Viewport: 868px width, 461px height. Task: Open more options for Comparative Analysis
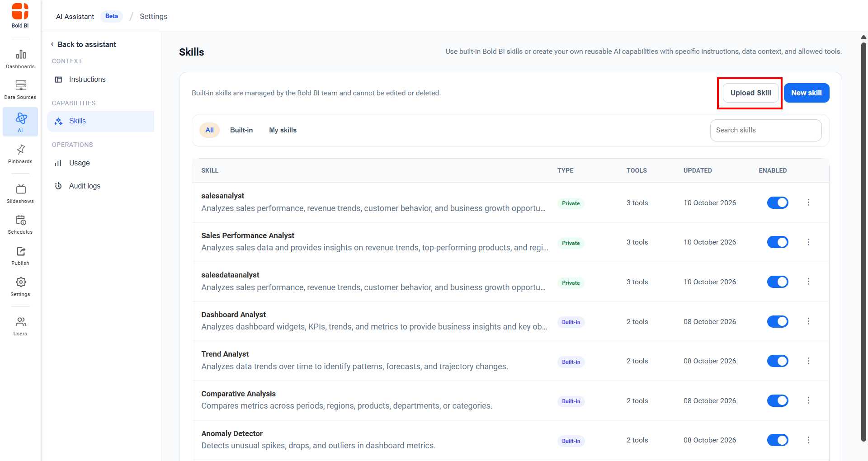809,400
